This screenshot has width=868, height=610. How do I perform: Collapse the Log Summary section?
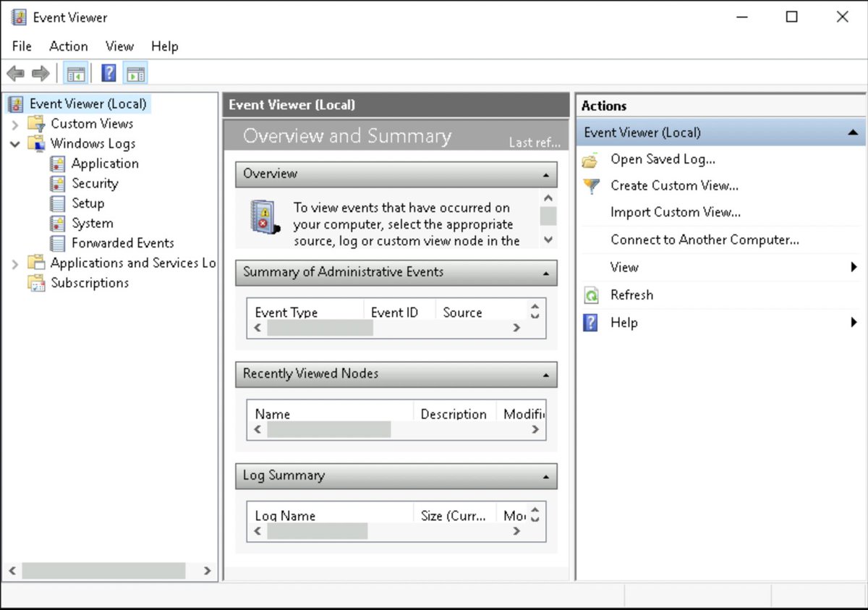[x=545, y=476]
